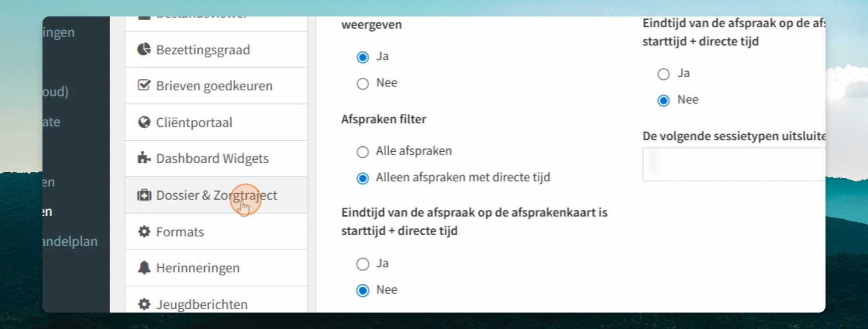Open the Herinneringen settings menu item

point(216,268)
